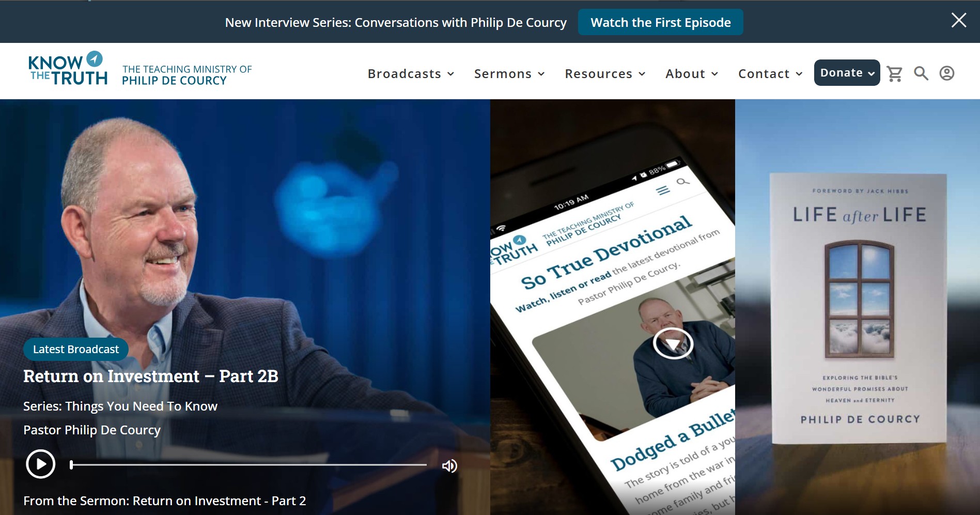Viewport: 980px width, 515px height.
Task: Play the latest broadcast audio
Action: pyautogui.click(x=41, y=464)
